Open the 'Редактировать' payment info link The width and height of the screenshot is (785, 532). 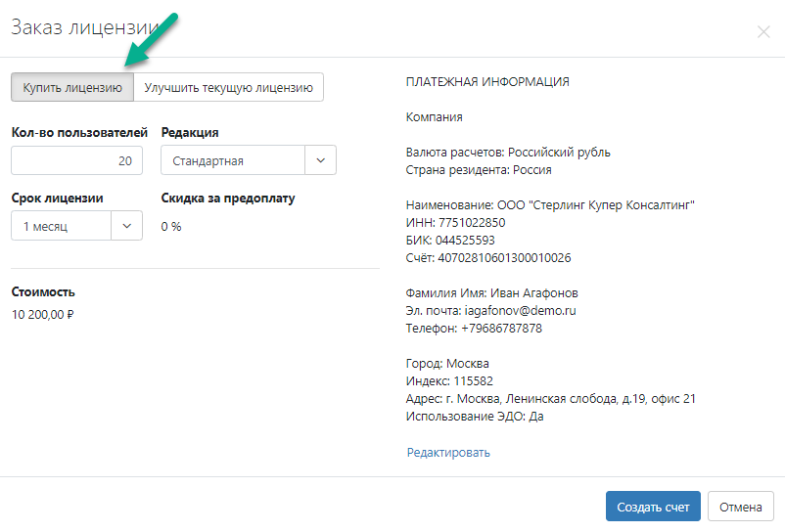448,453
